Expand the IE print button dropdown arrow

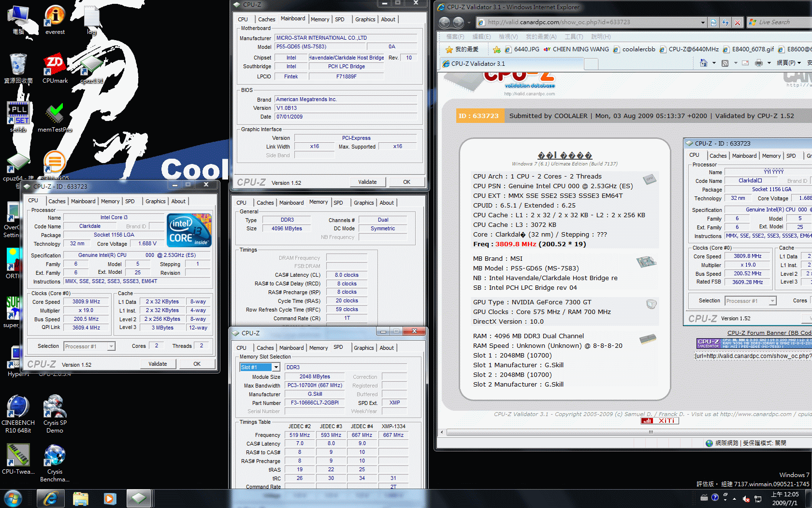769,63
